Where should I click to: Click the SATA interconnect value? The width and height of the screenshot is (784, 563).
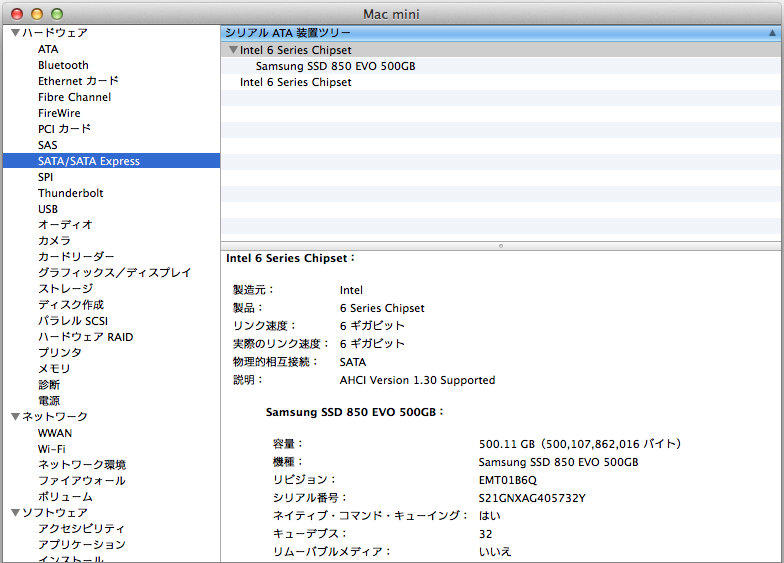(x=353, y=362)
